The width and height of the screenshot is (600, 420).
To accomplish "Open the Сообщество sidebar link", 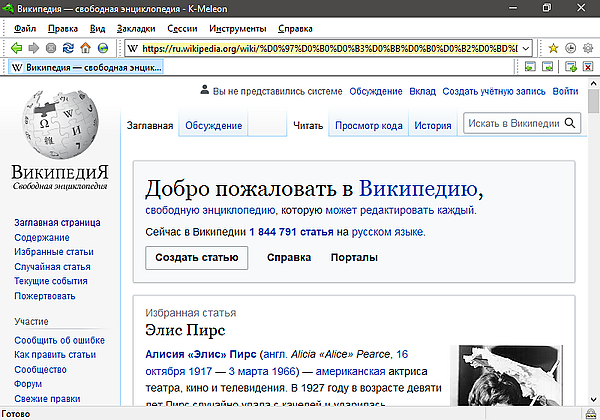I will pos(40,370).
